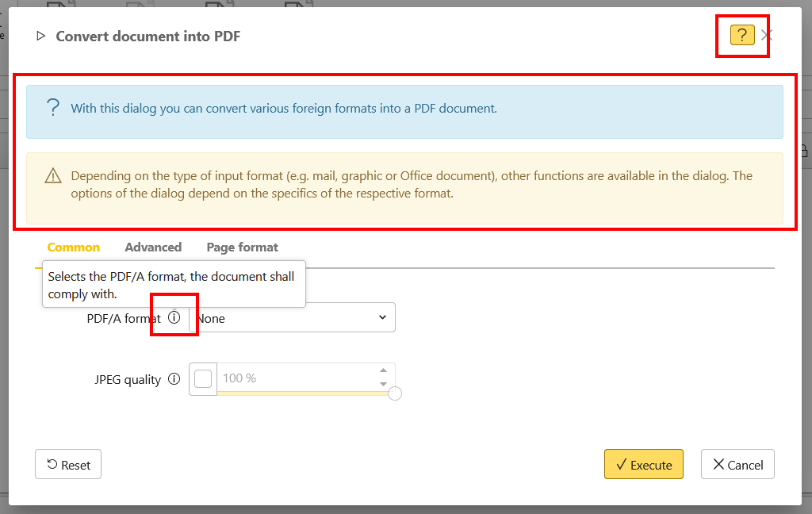Click the Reset button
The image size is (812, 514).
pyautogui.click(x=68, y=465)
